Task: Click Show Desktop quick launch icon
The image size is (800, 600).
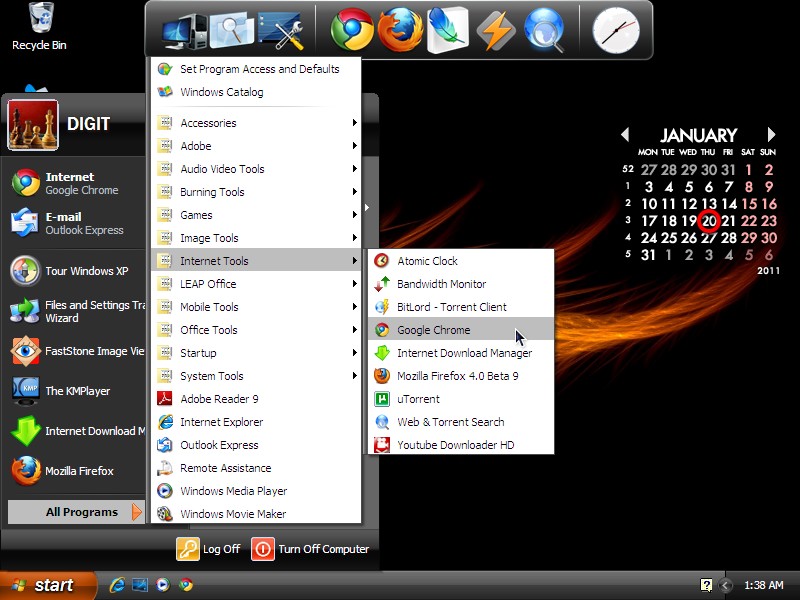Action: click(140, 585)
